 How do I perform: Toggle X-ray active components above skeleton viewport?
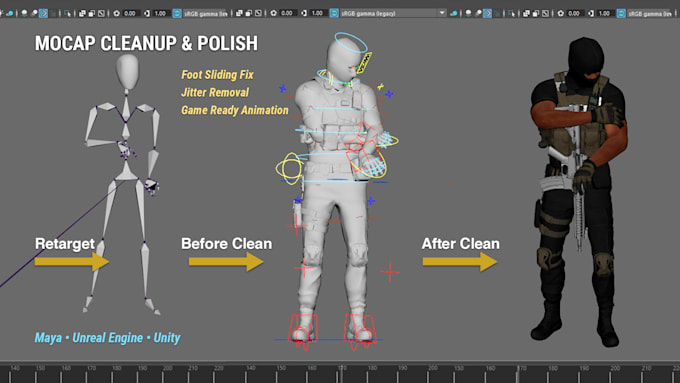[x=92, y=13]
